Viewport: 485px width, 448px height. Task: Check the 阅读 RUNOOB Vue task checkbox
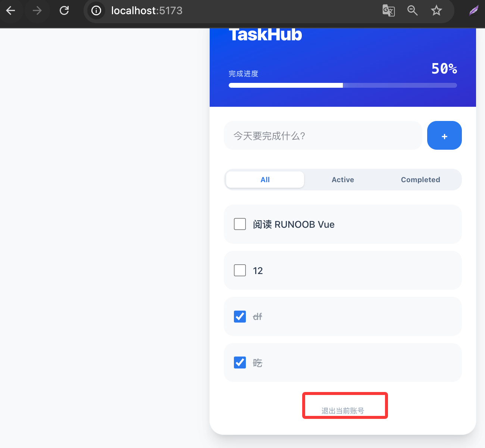coord(240,224)
